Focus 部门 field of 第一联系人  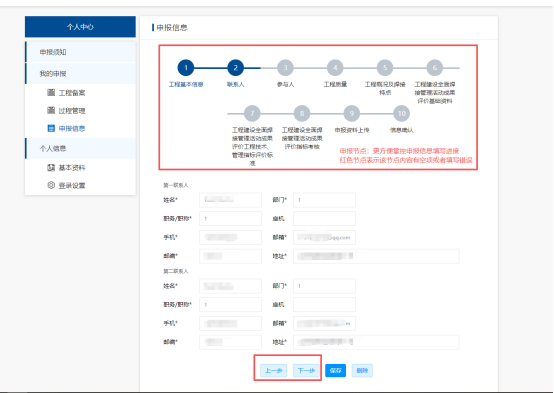(324, 200)
